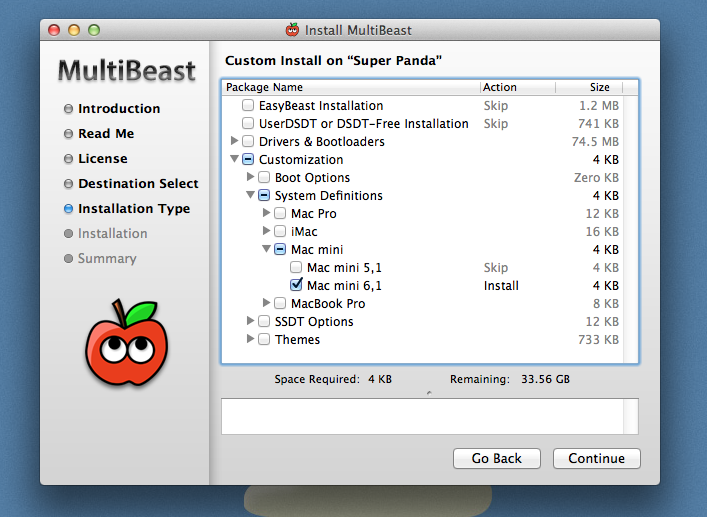Click the apple icon in title bar
The width and height of the screenshot is (707, 517).
pos(292,30)
